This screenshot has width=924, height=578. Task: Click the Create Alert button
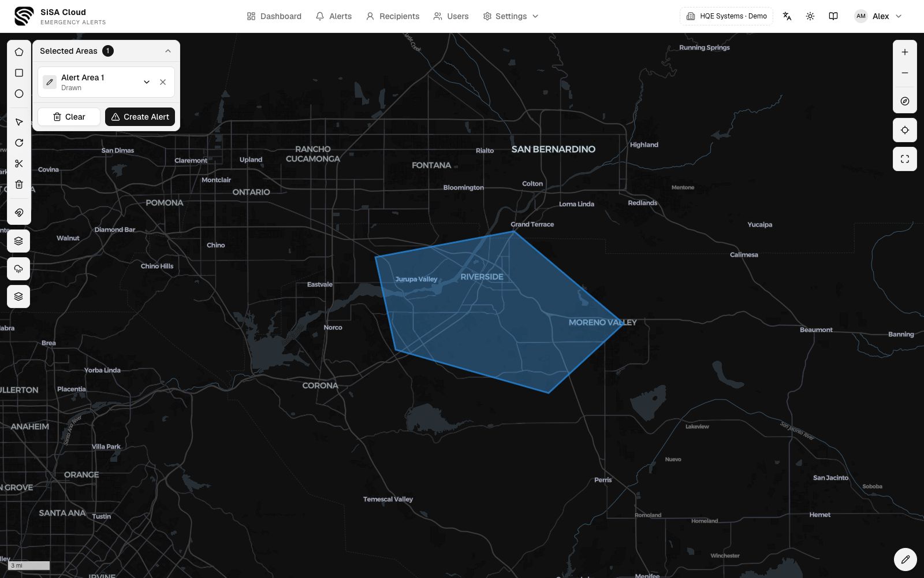click(140, 117)
